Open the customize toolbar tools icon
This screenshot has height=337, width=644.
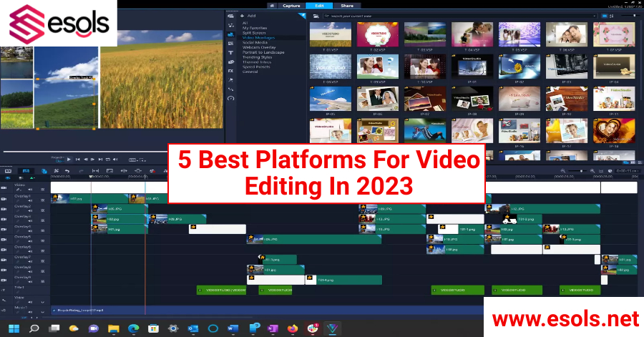point(57,171)
